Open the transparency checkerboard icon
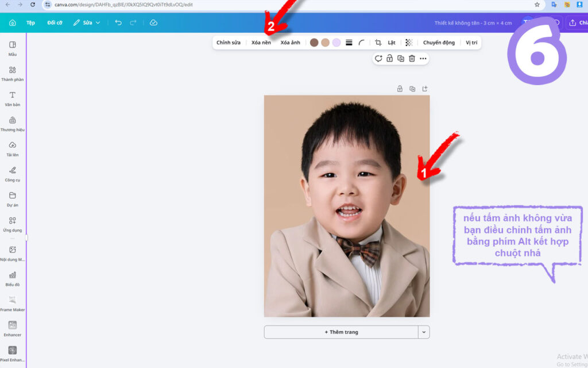The width and height of the screenshot is (588, 368). pyautogui.click(x=409, y=43)
